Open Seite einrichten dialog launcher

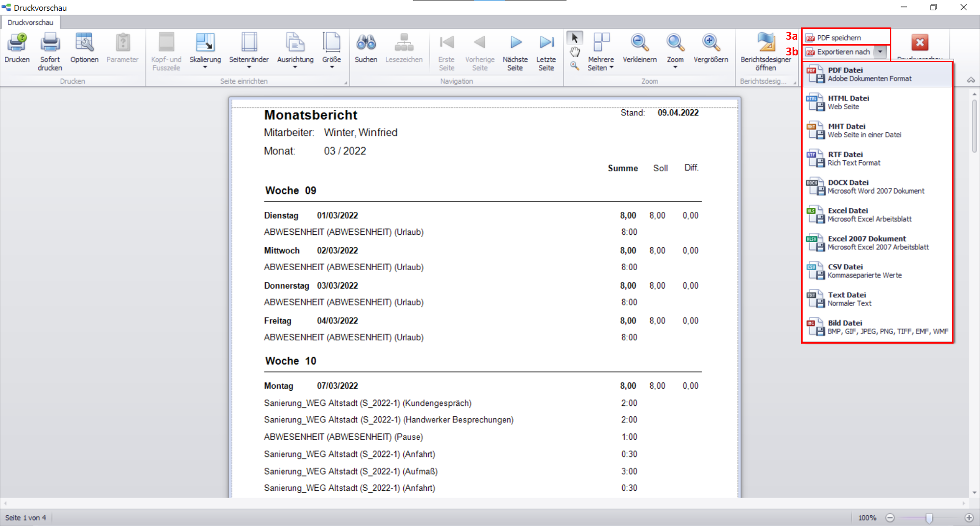(345, 82)
